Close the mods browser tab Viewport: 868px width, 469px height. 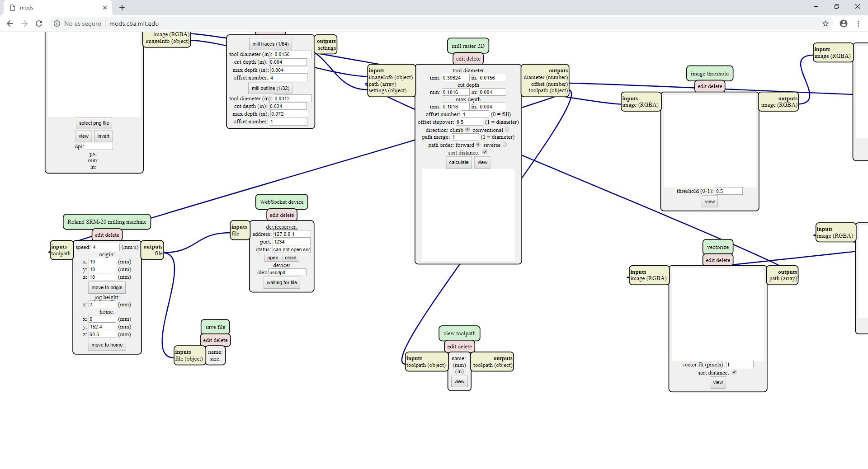[x=105, y=8]
